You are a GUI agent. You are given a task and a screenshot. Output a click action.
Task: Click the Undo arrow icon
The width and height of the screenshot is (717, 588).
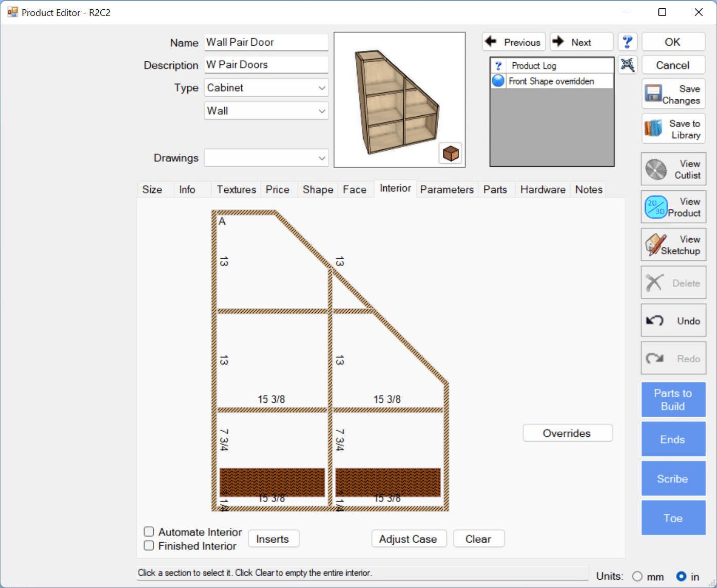coord(654,320)
